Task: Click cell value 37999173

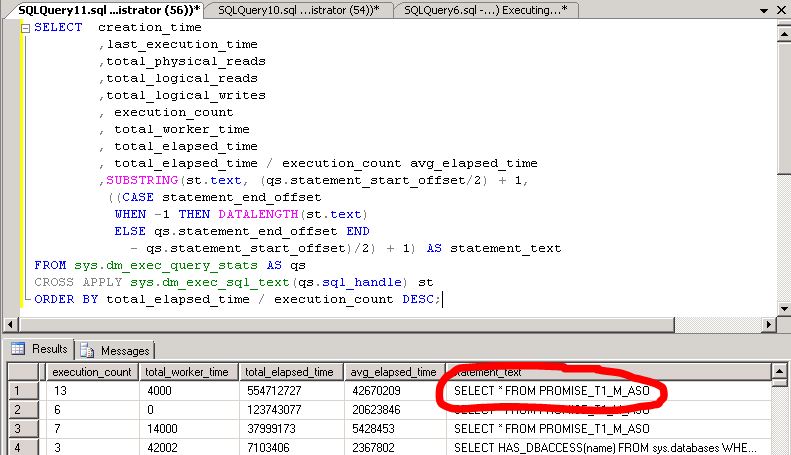Action: click(x=291, y=429)
